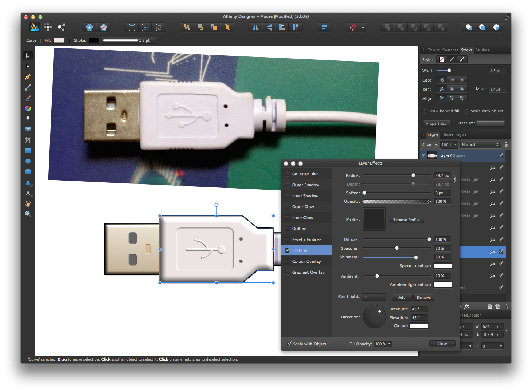Viewport: 532px width, 392px height.
Task: Select the Pencil tool
Action: [28, 87]
